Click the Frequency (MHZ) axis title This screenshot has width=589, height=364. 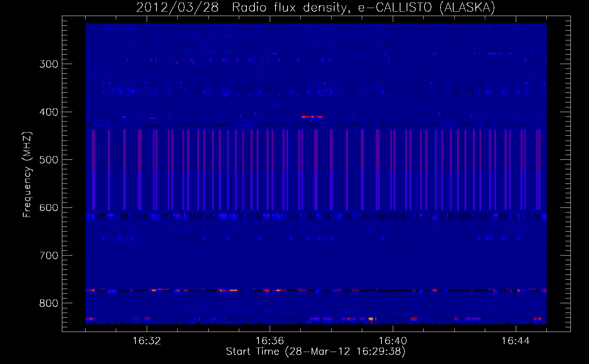28,174
